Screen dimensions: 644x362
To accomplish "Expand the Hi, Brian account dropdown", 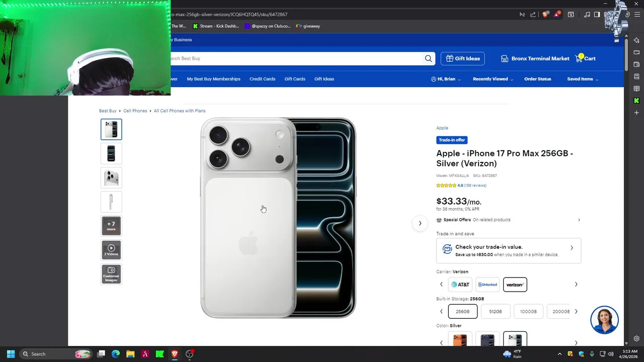I will (446, 79).
